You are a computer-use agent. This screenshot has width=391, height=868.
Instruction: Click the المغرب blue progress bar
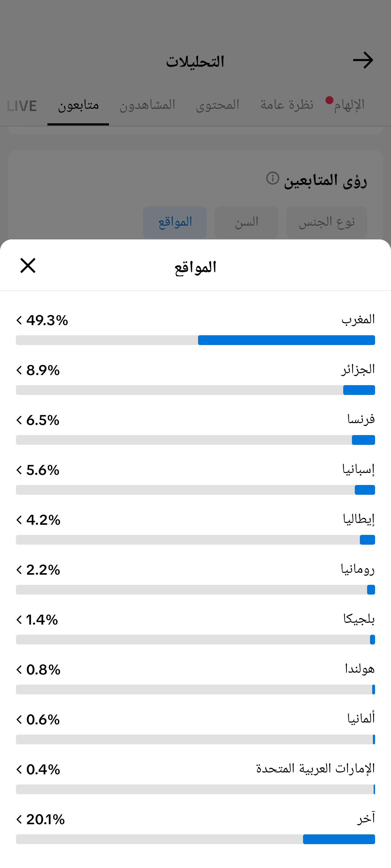tap(286, 340)
